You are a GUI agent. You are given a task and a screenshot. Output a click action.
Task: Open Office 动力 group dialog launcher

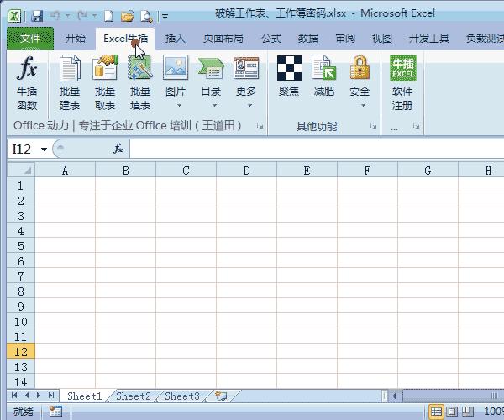[x=260, y=126]
